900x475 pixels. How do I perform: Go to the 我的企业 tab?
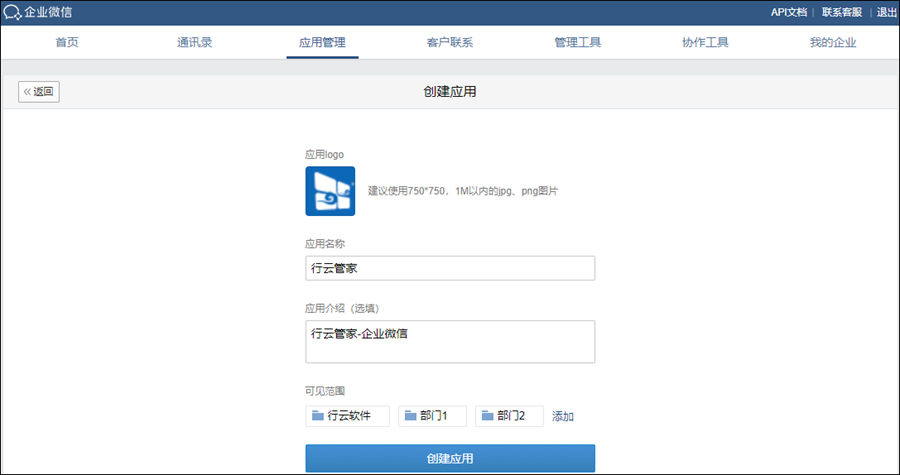(833, 43)
